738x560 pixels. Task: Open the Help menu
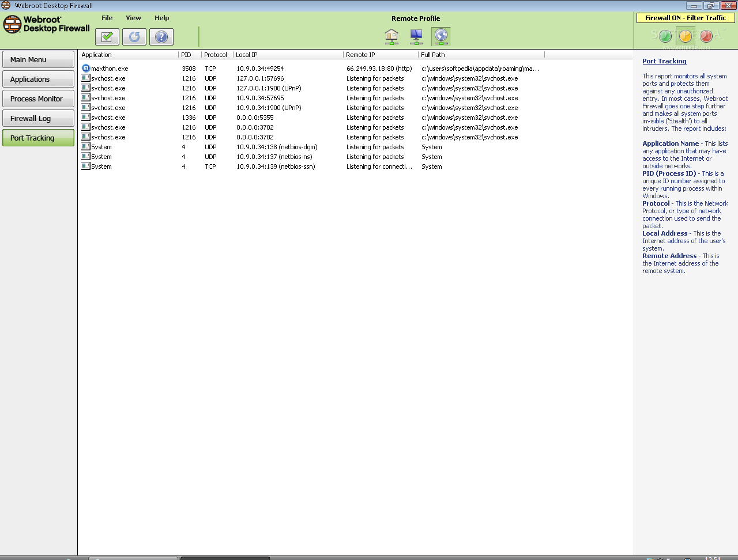coord(161,18)
